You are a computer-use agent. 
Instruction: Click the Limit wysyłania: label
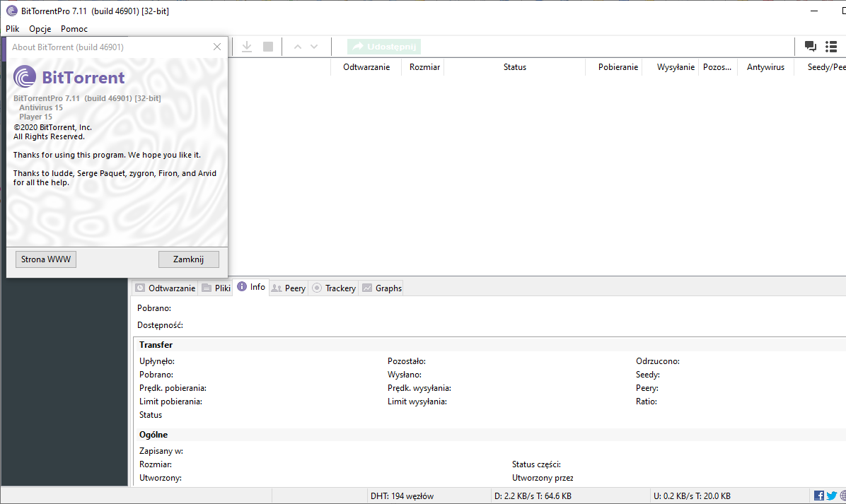(x=417, y=402)
